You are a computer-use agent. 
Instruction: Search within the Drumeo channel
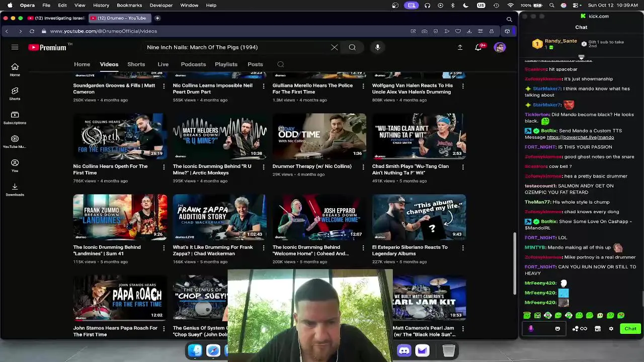pyautogui.click(x=281, y=64)
